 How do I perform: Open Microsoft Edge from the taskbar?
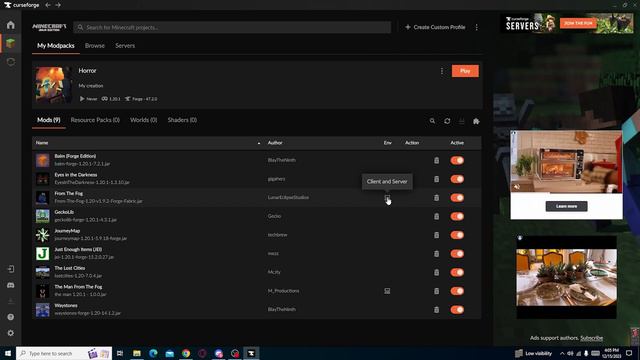[153, 353]
